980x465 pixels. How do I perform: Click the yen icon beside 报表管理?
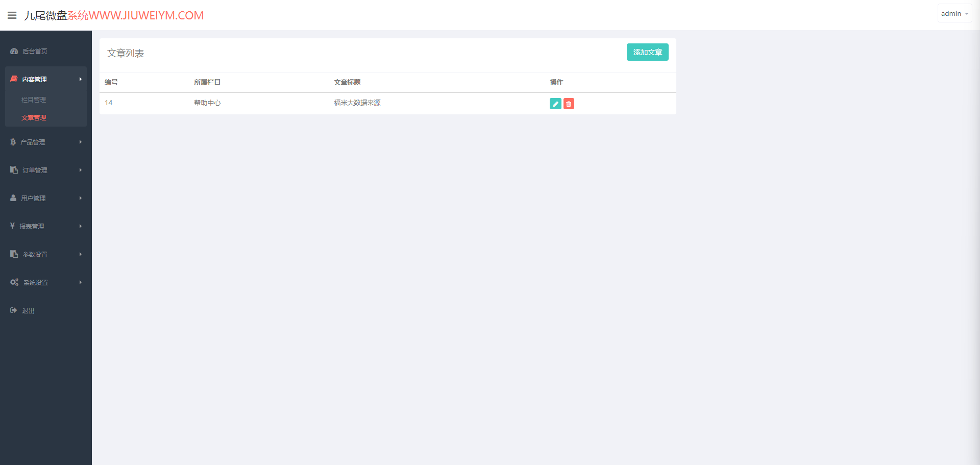[12, 226]
